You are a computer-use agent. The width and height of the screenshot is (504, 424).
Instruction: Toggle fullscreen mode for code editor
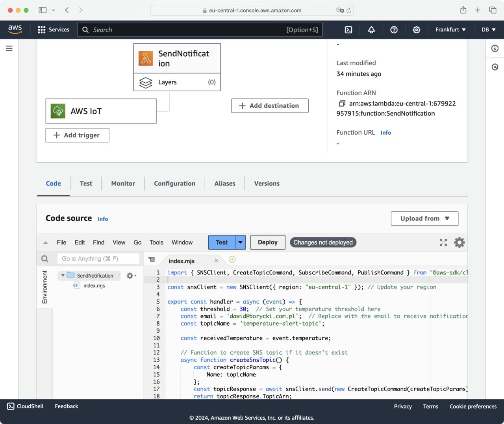pyautogui.click(x=443, y=243)
